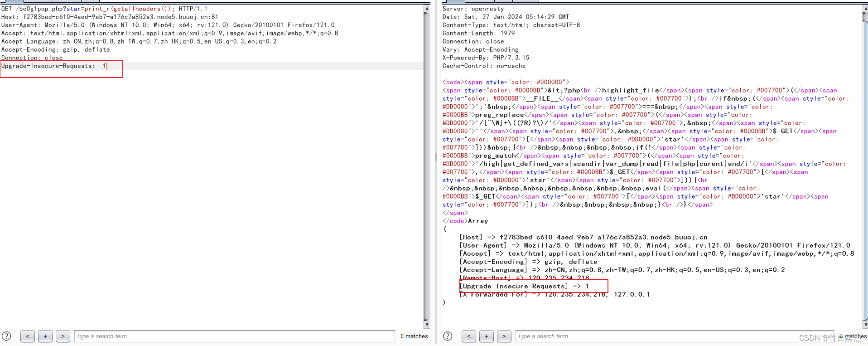
Task: Click the 'X-Powered-By: PHP/7.3.15' header
Action: click(486, 58)
